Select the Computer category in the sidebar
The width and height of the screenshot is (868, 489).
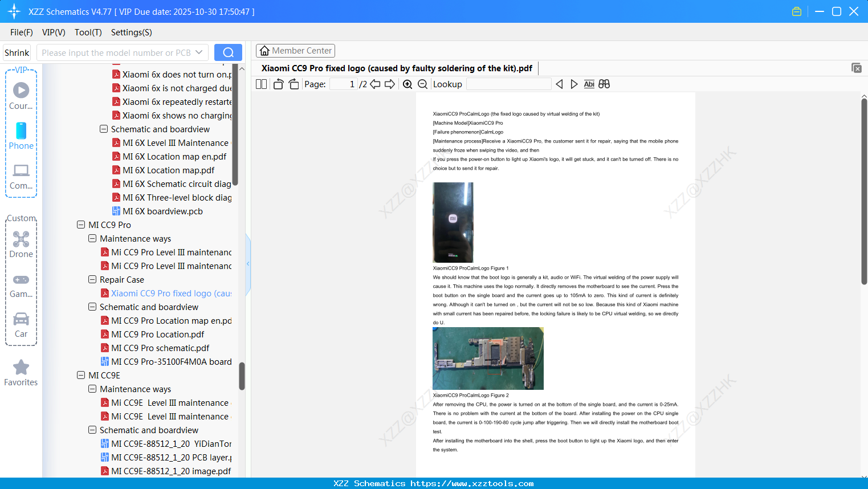[21, 176]
